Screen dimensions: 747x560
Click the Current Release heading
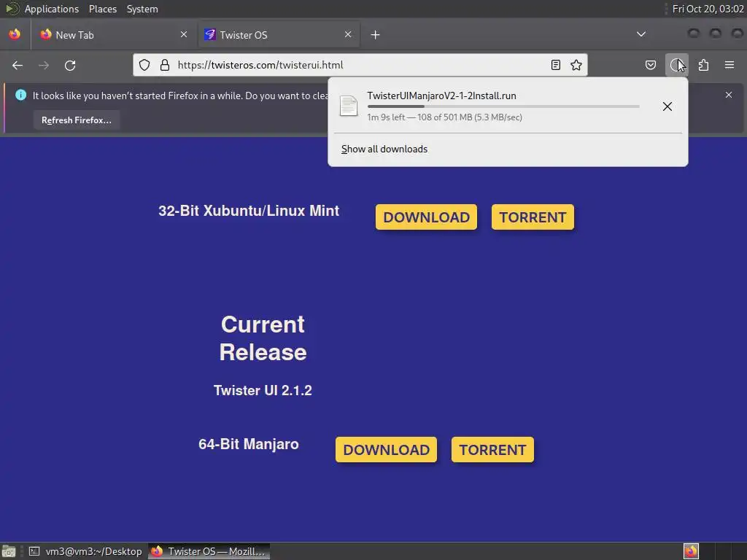point(263,338)
